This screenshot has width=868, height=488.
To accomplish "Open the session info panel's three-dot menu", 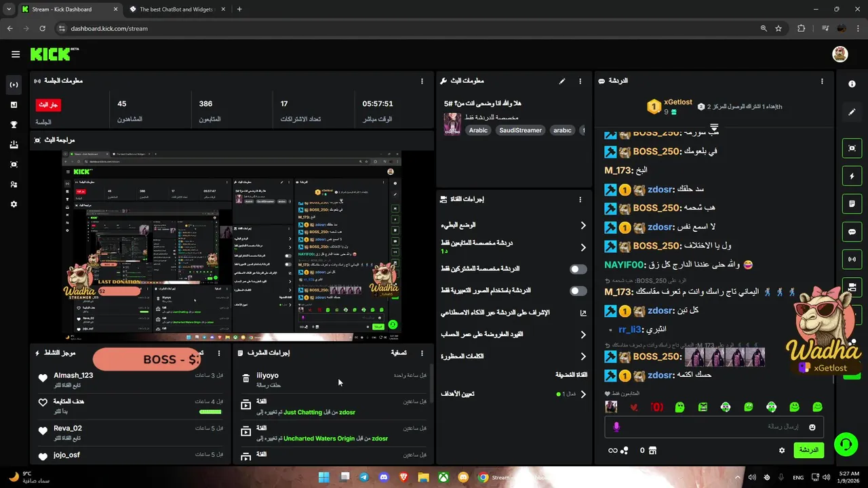I will 422,81.
